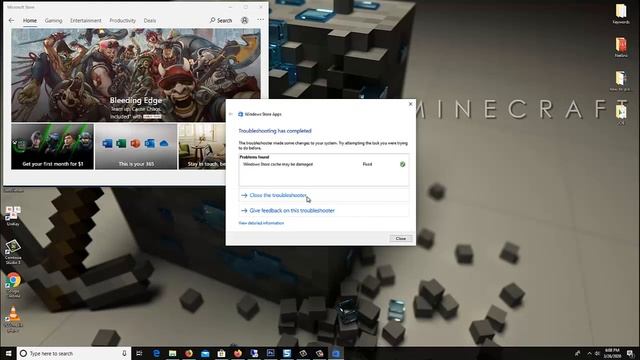Open the blue S app on taskbar

(x=287, y=353)
